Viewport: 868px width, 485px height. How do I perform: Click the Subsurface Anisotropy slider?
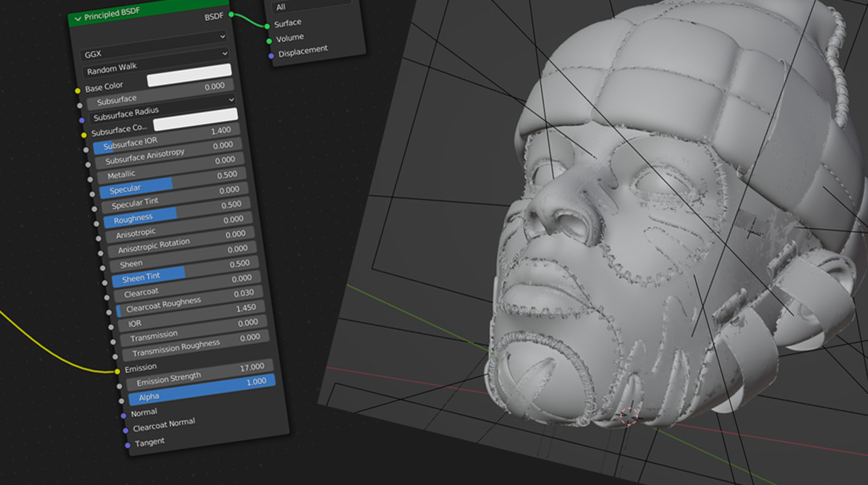tap(168, 153)
